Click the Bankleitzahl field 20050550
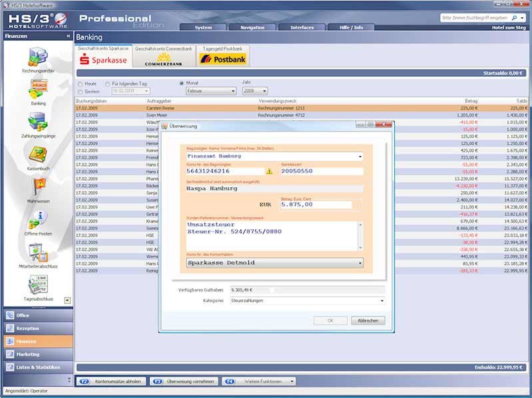Viewport: 532px width, 398px height. (x=322, y=171)
